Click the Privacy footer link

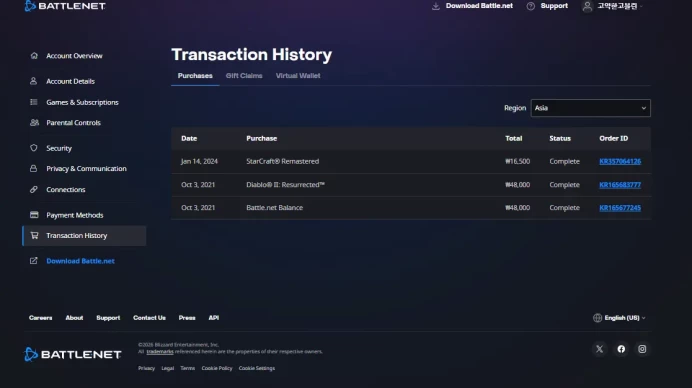(x=147, y=368)
